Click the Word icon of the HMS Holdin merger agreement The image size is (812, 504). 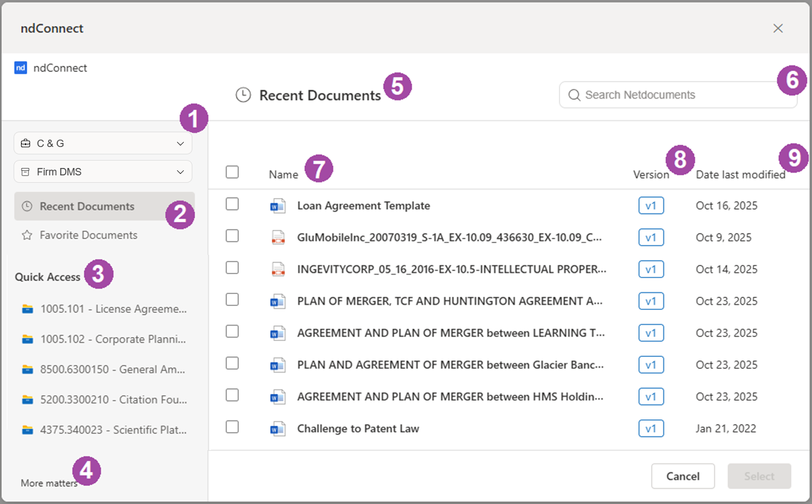277,397
